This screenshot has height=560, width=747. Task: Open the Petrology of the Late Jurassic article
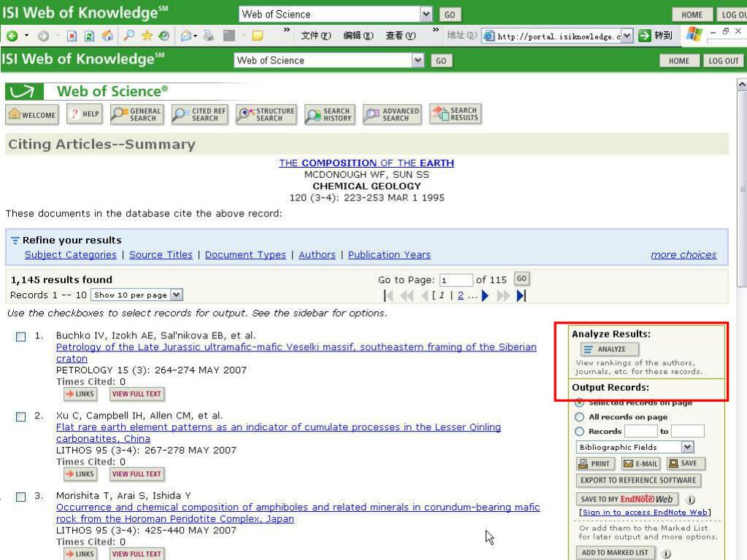point(296,353)
